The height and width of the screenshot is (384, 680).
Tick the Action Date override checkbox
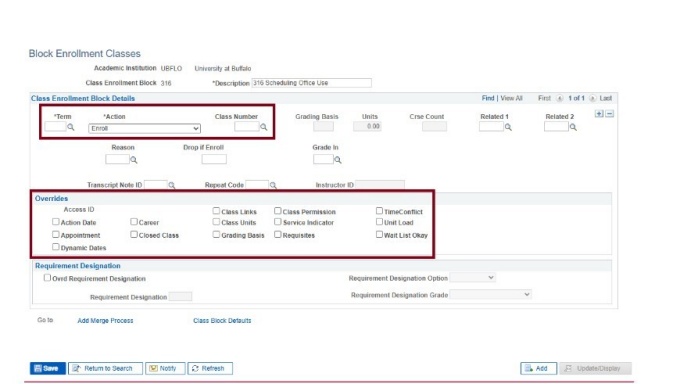pos(56,222)
